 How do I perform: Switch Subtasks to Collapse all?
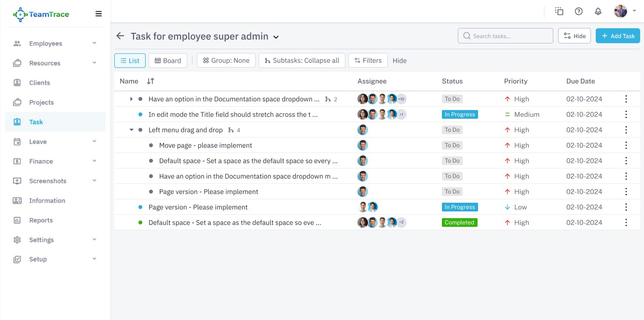pyautogui.click(x=301, y=60)
